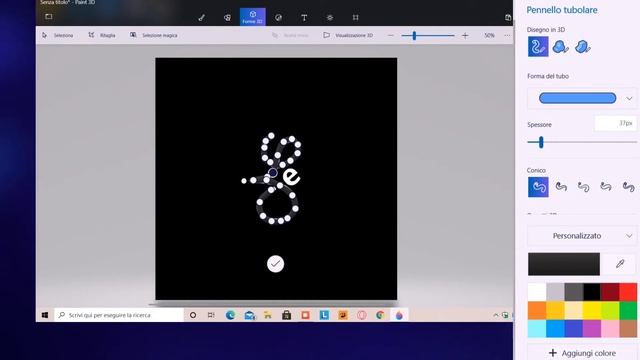The height and width of the screenshot is (360, 640).
Task: Open the Canvas crop icon tab
Action: click(x=356, y=18)
